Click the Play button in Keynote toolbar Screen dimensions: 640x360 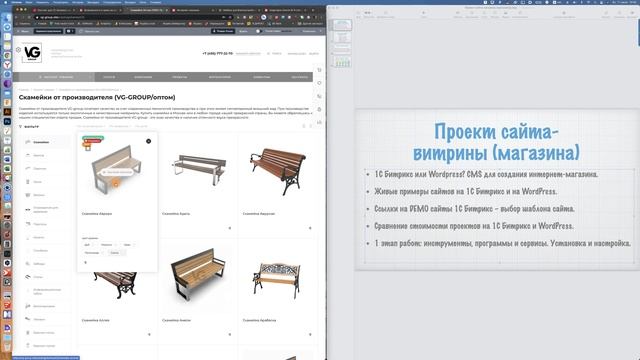tap(423, 14)
